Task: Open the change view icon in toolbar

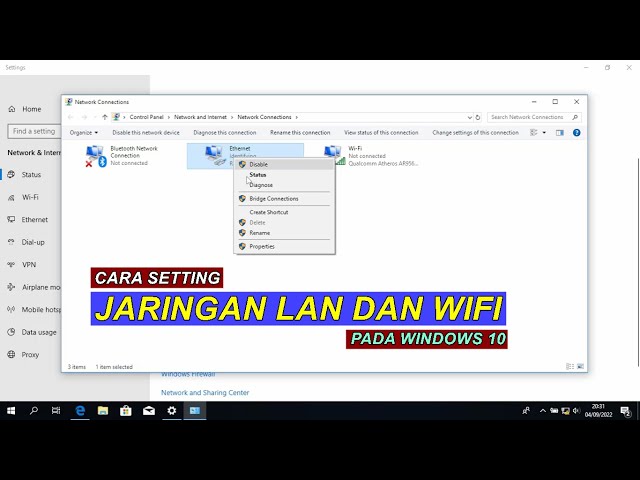Action: (533, 133)
